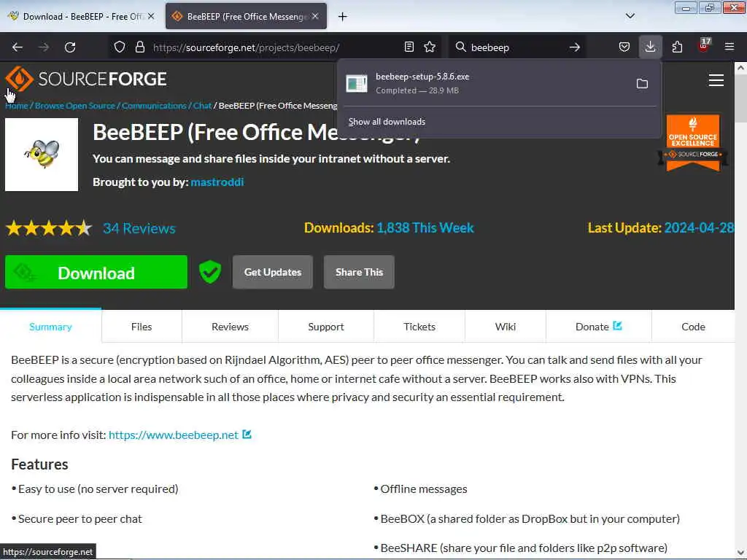
Task: Show beebeep-setup file in folder
Action: tap(642, 84)
